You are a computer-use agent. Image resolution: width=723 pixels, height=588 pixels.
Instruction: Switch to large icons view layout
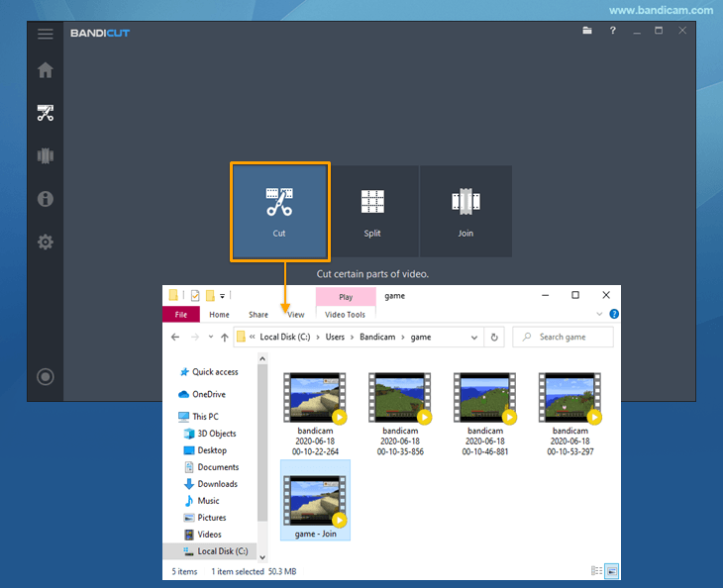611,571
